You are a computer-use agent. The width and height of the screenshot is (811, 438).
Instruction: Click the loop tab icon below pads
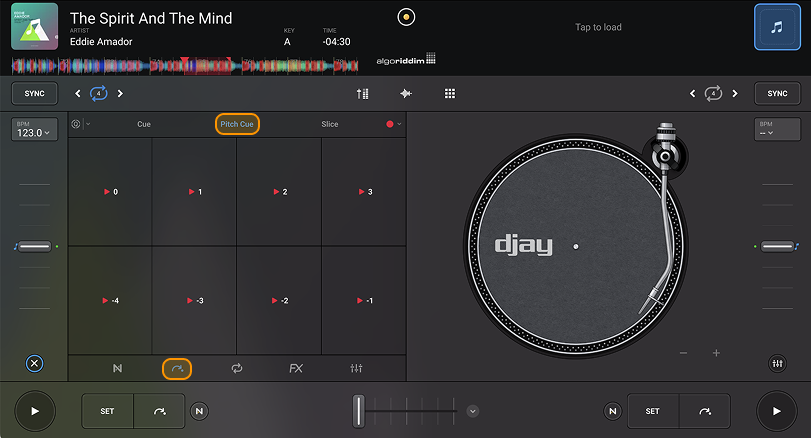click(237, 368)
